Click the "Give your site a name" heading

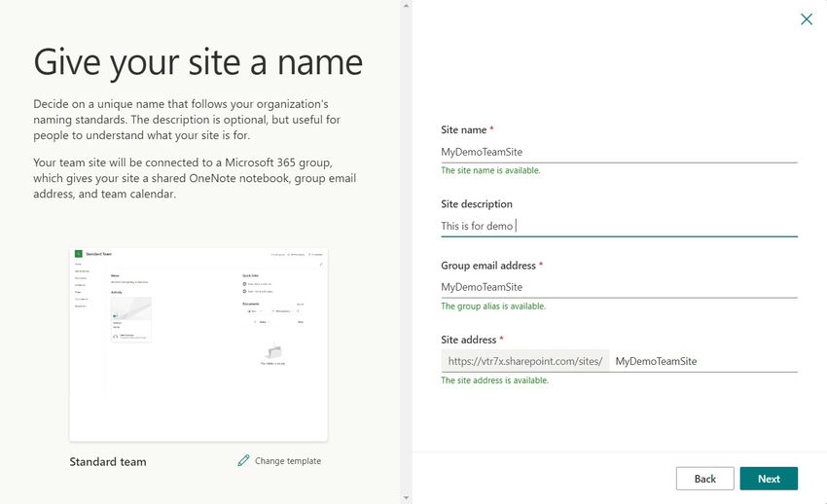198,62
